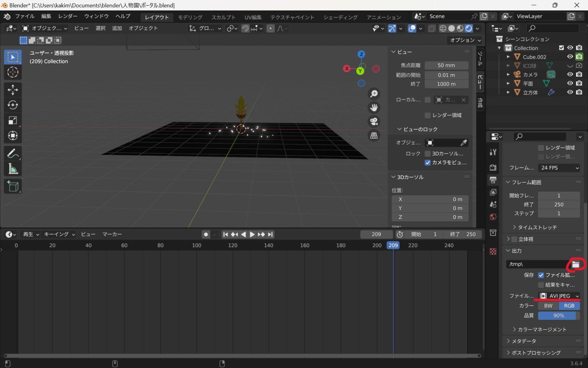Select wireframe viewport shading mode
Image resolution: width=588 pixels, height=368 pixels.
coord(443,28)
